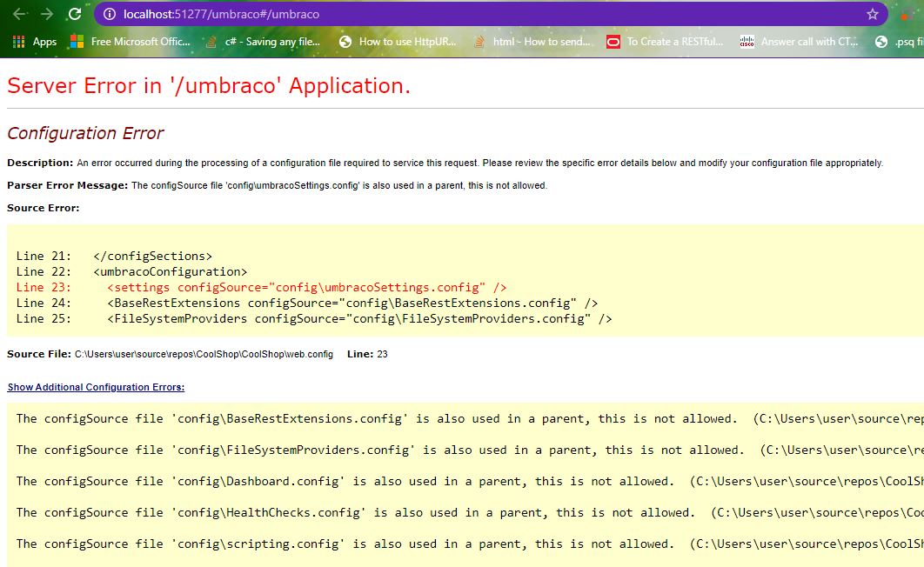Click the 'Server Error in /umbraco Application' heading
Image resolution: width=924 pixels, height=567 pixels.
coord(209,86)
